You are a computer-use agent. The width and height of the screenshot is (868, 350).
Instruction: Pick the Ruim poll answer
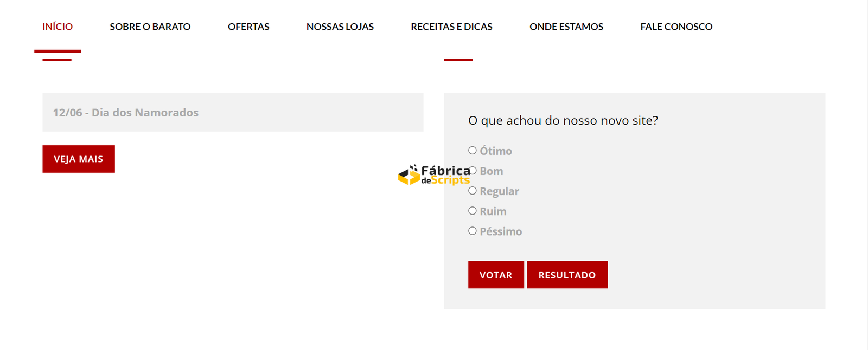[x=473, y=211]
